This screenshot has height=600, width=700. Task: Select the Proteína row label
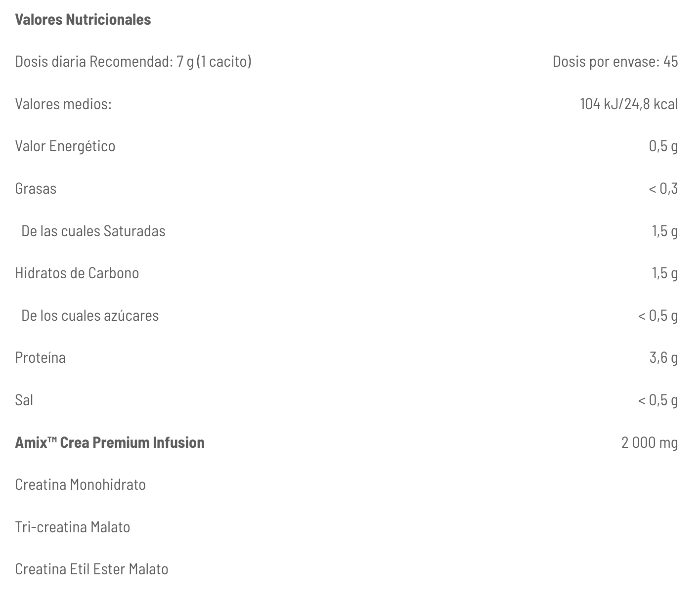(x=41, y=358)
